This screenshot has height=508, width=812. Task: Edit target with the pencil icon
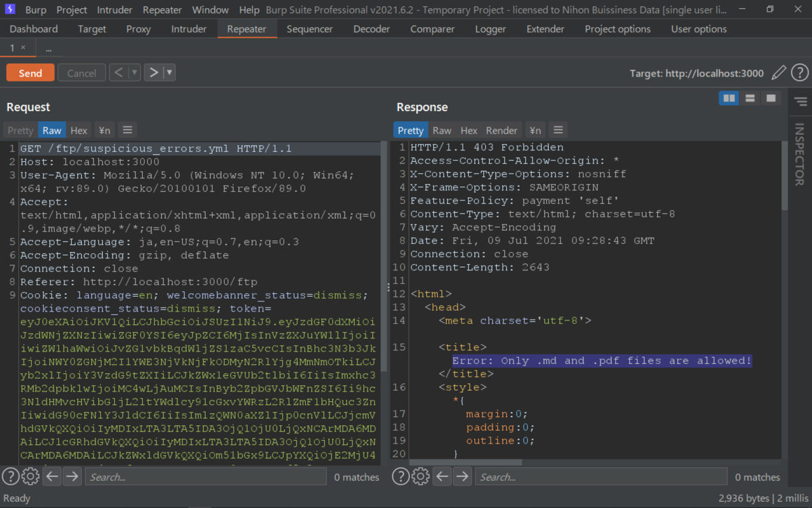coord(779,72)
